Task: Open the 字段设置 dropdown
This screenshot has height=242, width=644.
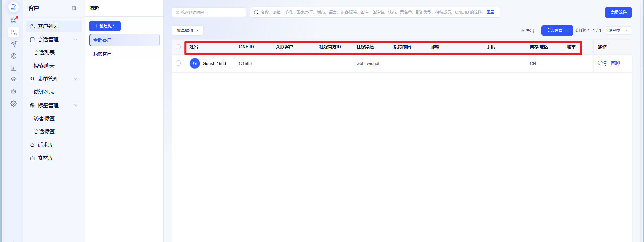Action: [557, 31]
